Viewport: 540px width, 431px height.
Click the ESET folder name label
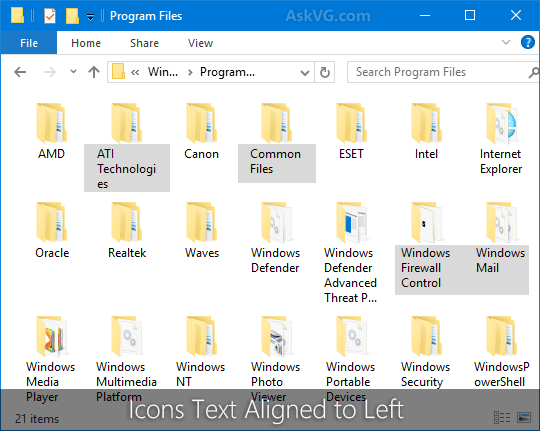[x=351, y=154]
